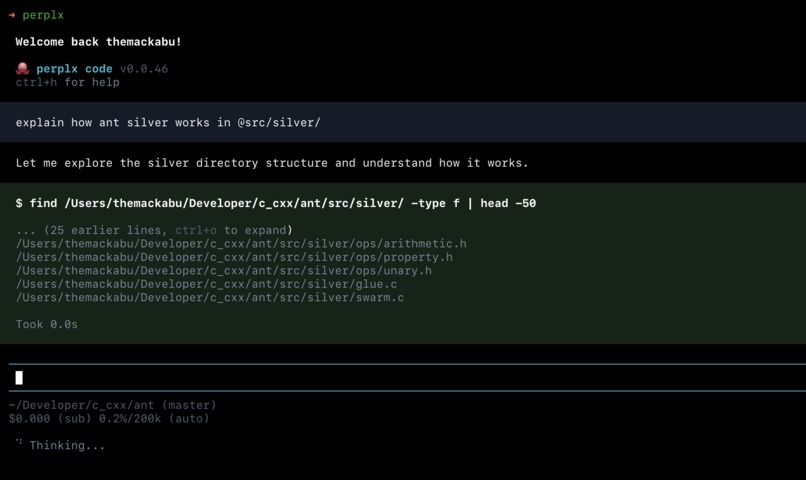Click the 'ctrl+h for help' hint
806x480 pixels.
67,82
